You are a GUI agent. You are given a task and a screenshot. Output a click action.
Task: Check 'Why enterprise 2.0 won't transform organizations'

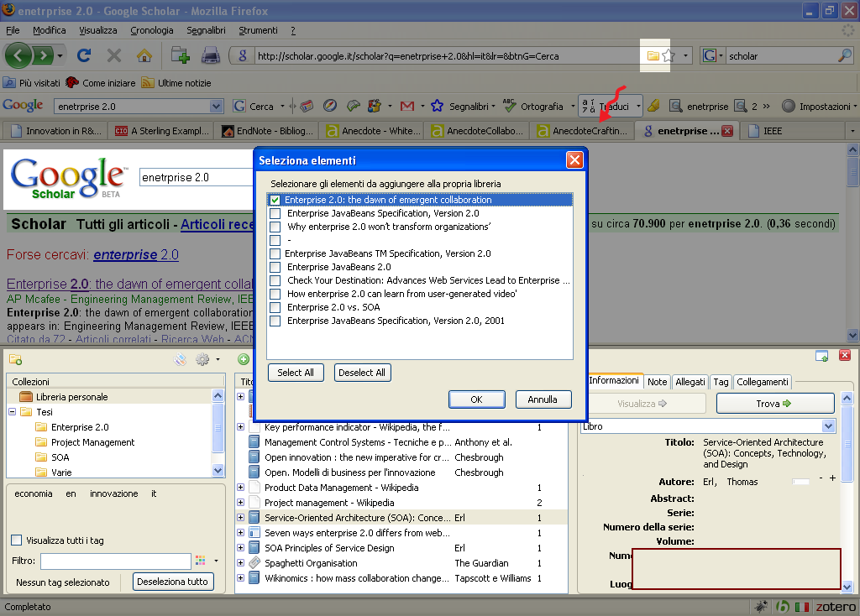275,227
